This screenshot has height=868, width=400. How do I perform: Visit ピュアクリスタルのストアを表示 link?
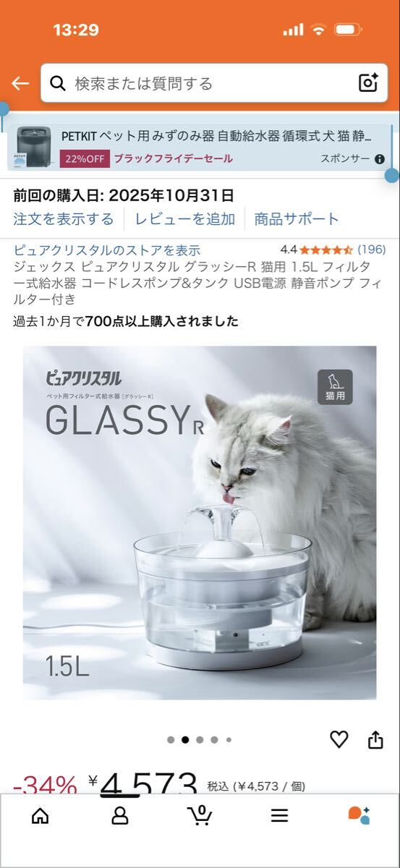(x=107, y=250)
